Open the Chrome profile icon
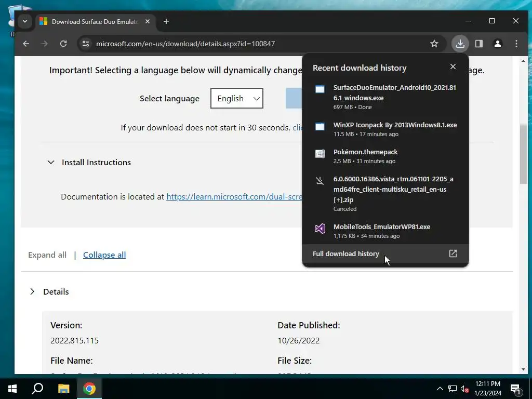 click(497, 44)
